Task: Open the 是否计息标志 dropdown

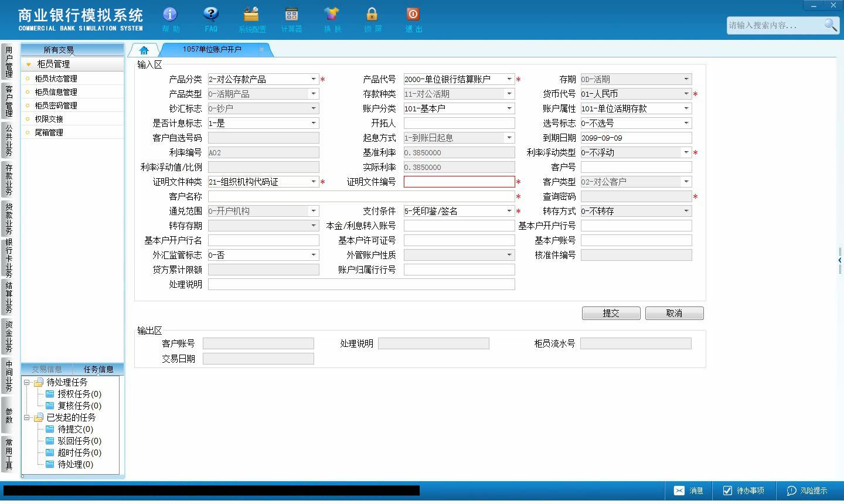Action: [x=314, y=123]
